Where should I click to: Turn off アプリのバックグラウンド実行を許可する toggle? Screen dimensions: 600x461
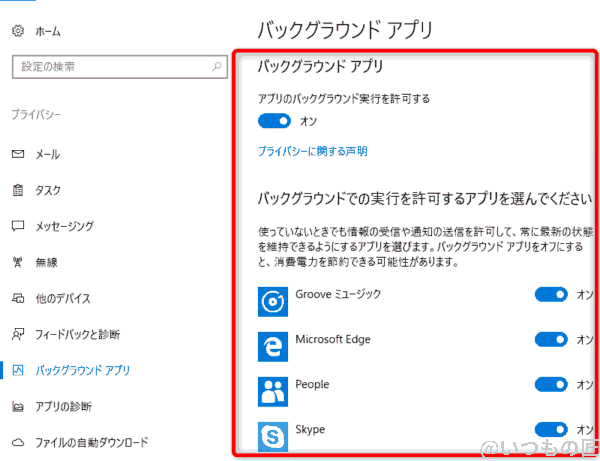tap(274, 121)
